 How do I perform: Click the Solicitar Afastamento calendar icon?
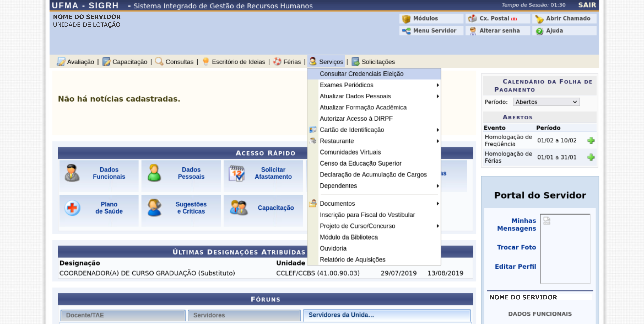click(x=237, y=173)
